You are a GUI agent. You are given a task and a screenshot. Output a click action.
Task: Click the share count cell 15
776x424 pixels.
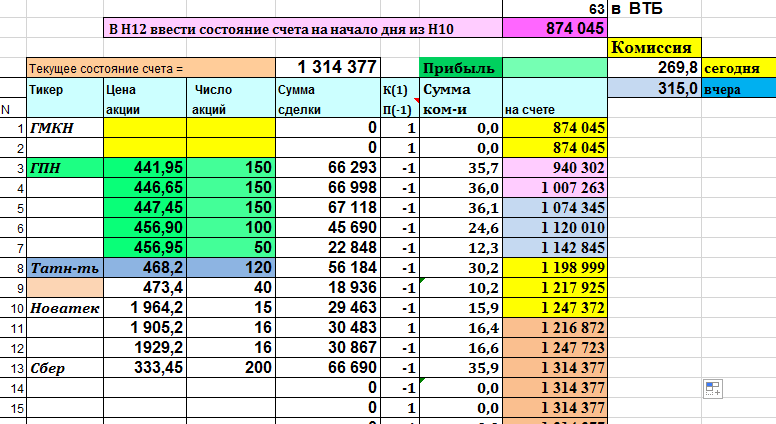[231, 308]
